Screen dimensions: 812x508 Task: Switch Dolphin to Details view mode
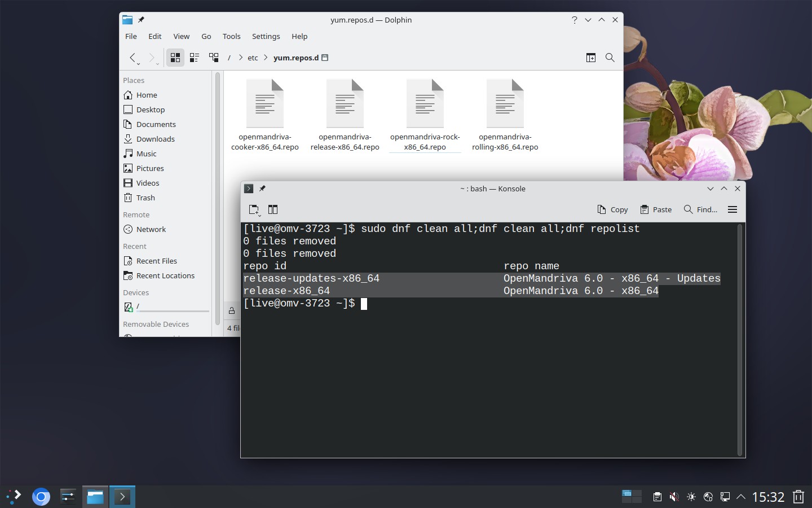(x=214, y=58)
